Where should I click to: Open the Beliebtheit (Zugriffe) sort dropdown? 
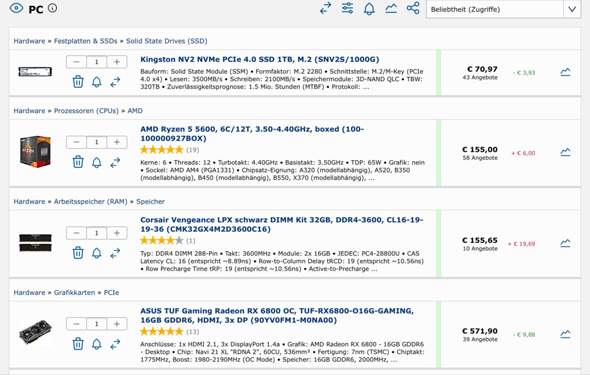click(503, 9)
